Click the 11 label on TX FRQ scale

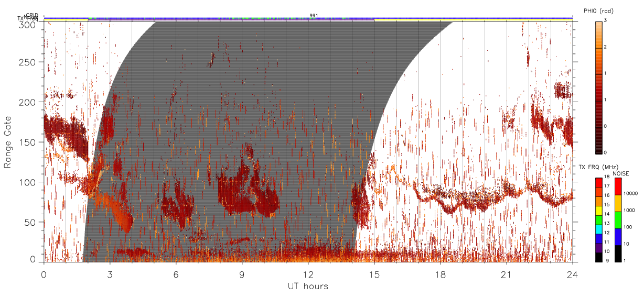pos(606,242)
